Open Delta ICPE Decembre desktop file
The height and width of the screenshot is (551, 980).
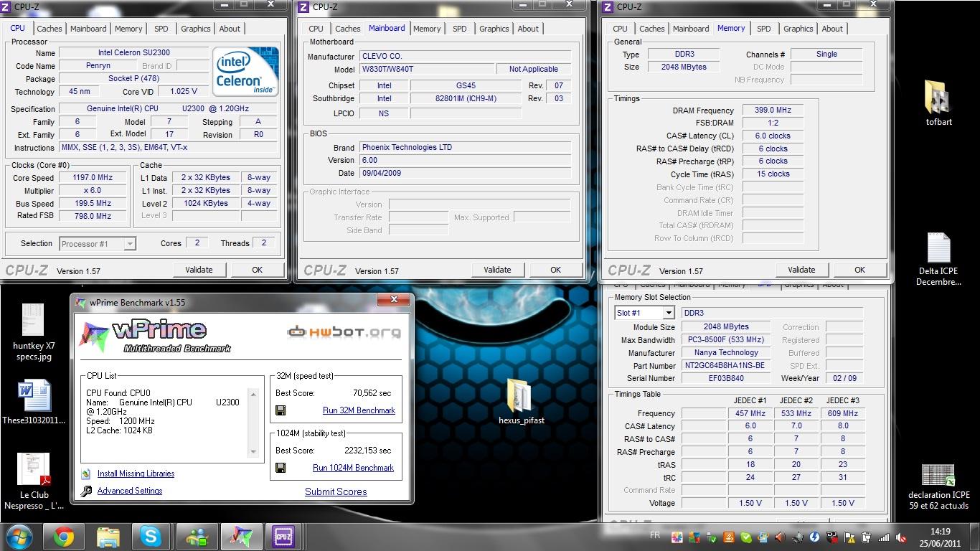(938, 260)
